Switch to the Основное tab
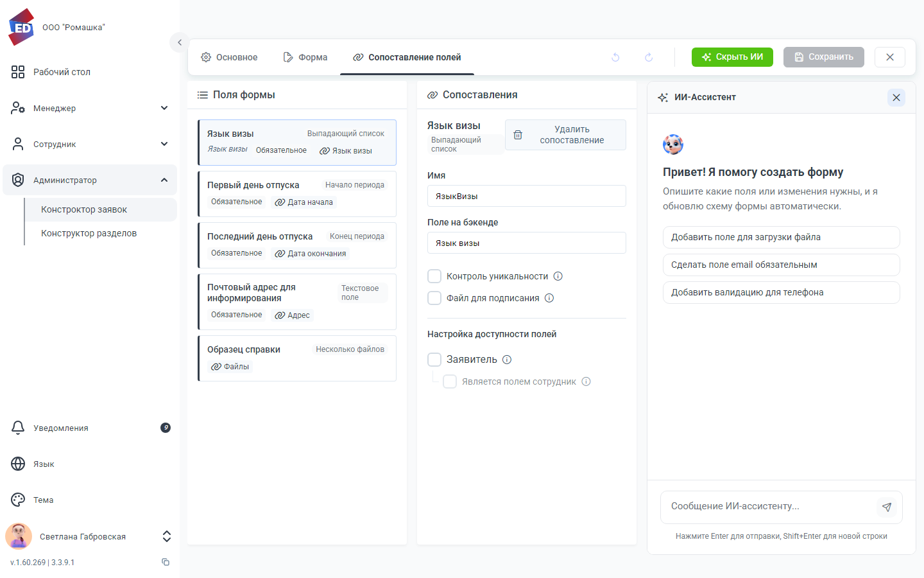The height and width of the screenshot is (578, 924). pyautogui.click(x=229, y=57)
